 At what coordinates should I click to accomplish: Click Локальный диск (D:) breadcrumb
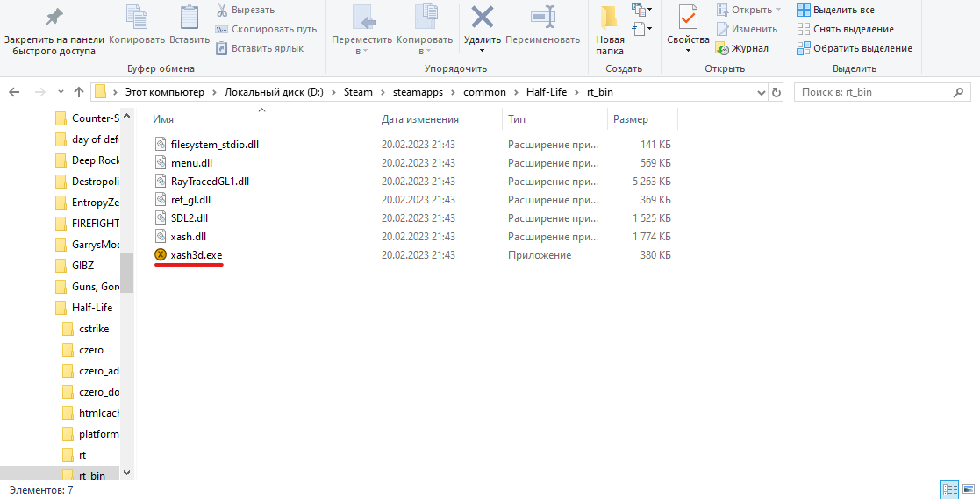275,92
